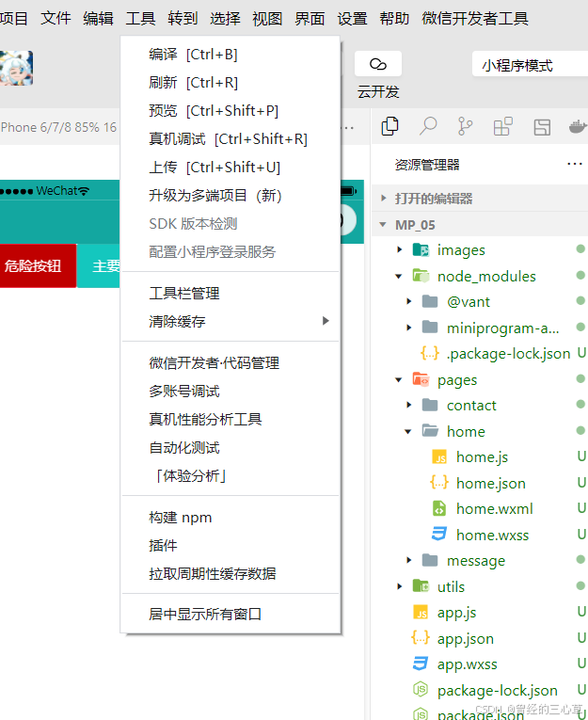This screenshot has width=588, height=720.
Task: Click the app.wxss stylesheet icon
Action: [421, 664]
